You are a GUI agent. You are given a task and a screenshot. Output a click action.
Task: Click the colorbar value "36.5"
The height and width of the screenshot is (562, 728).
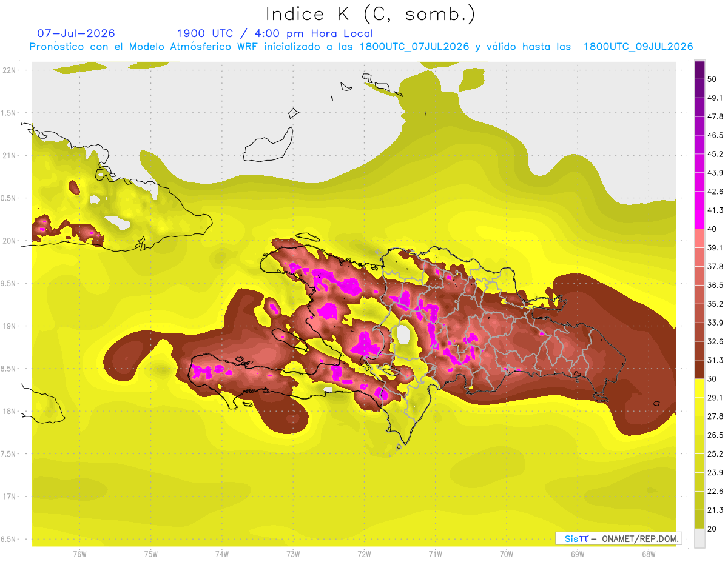point(715,285)
